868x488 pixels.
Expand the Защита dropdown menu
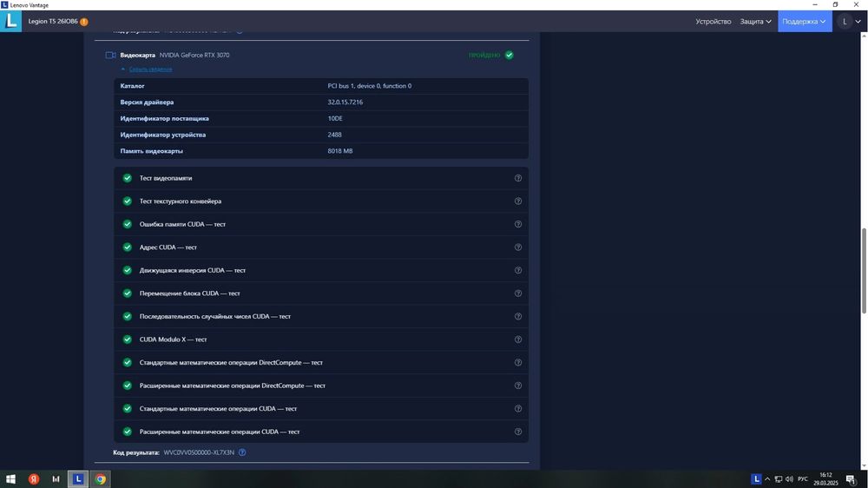coord(756,22)
